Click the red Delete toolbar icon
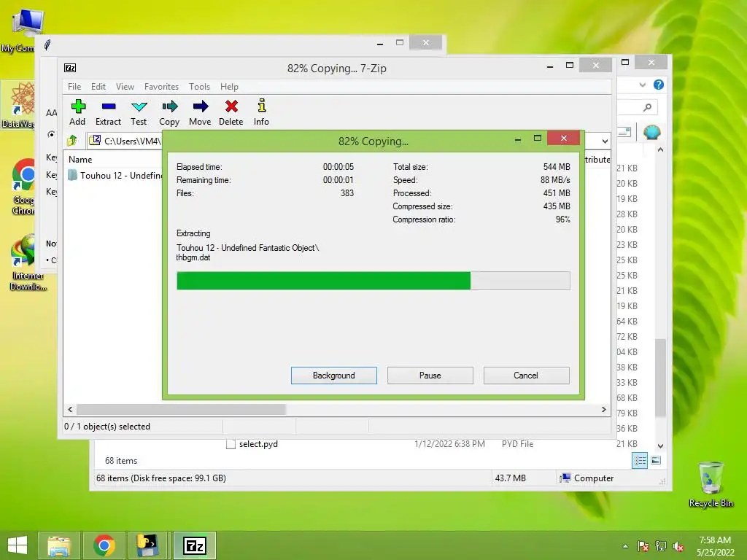The image size is (747, 560). coord(231,112)
